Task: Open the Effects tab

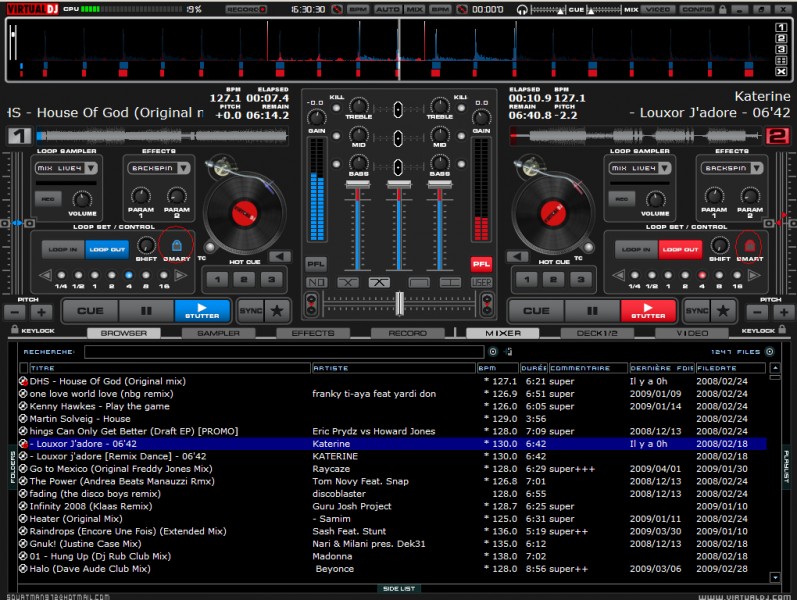Action: 312,333
